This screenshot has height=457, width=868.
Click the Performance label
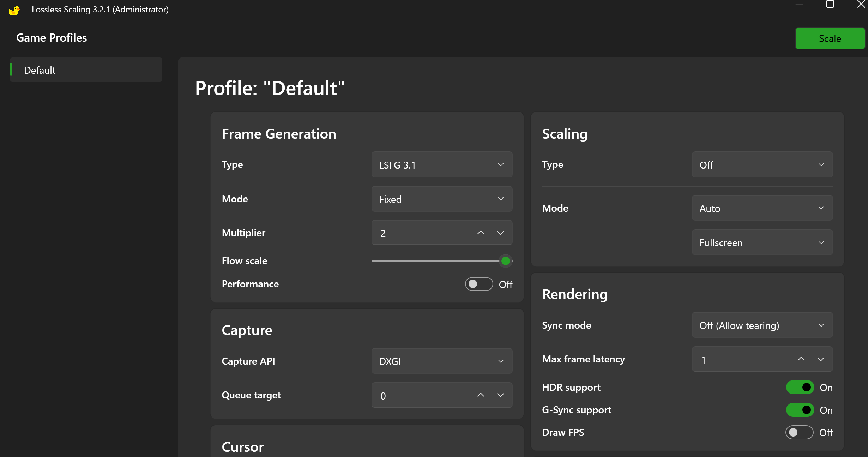coord(250,284)
